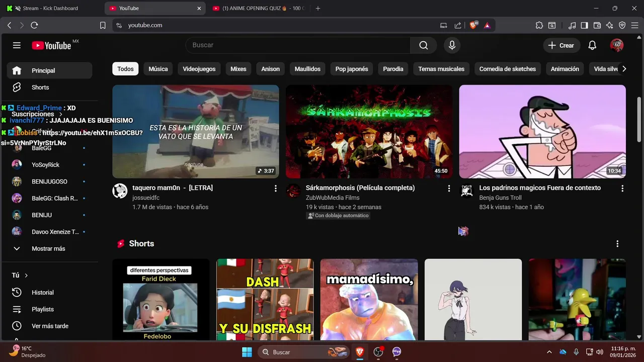Show next category chips arrow
The image size is (644, 362).
pyautogui.click(x=624, y=69)
